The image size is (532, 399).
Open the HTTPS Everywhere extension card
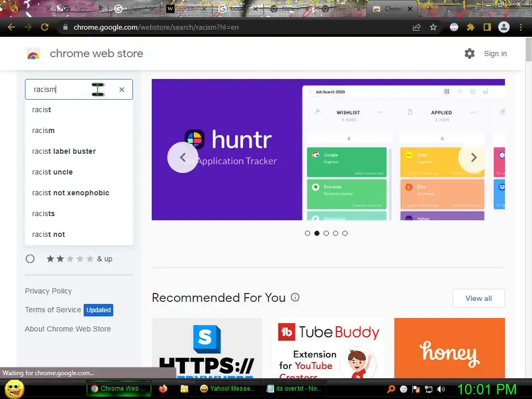click(207, 348)
